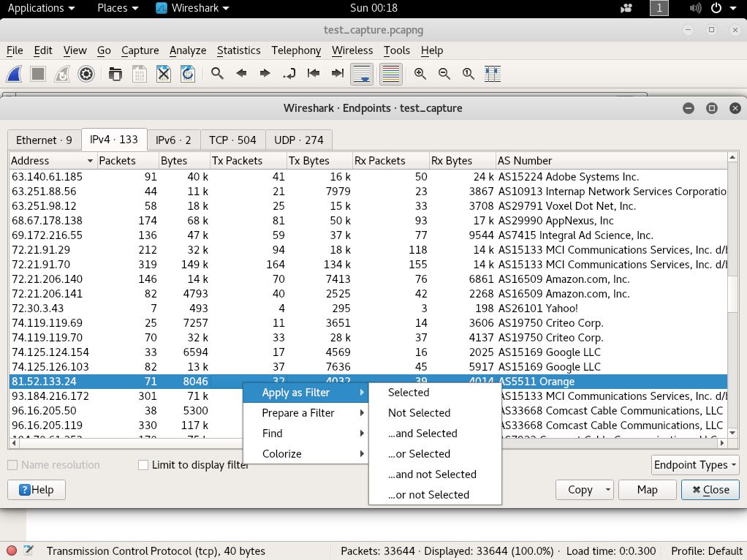Toggle the Name resolution checkbox
Image resolution: width=747 pixels, height=560 pixels.
(12, 465)
